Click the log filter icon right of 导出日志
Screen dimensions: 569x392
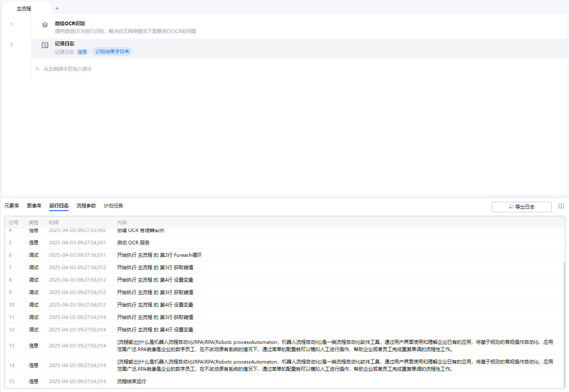pyautogui.click(x=561, y=206)
